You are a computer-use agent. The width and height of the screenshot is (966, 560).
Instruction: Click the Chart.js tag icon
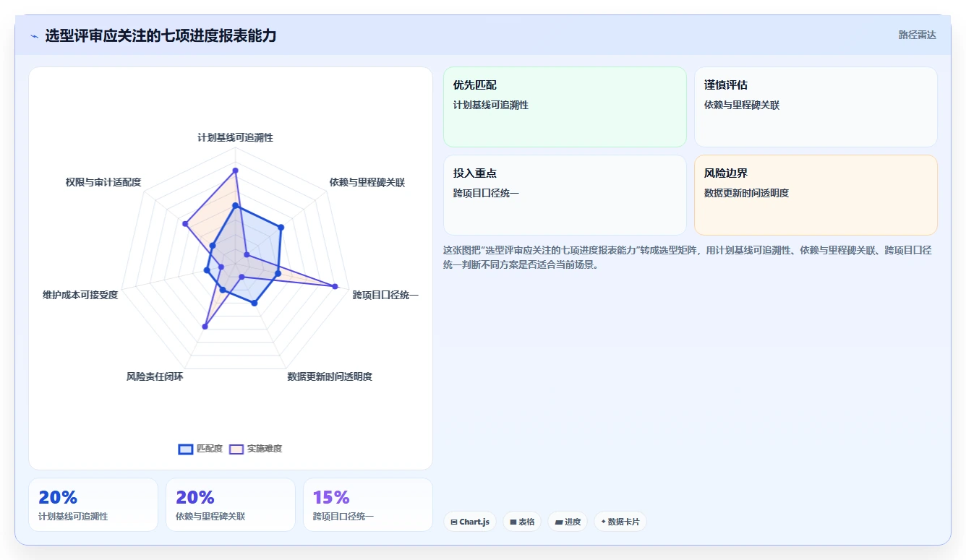pos(453,522)
